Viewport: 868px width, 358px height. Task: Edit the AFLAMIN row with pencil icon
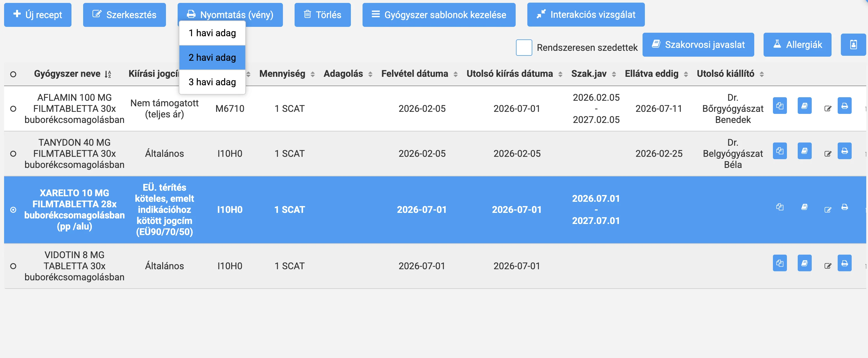827,109
